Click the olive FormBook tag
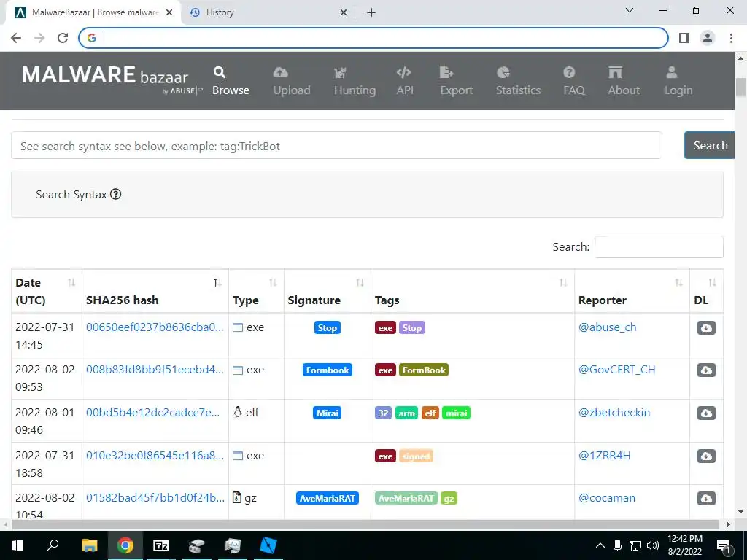The height and width of the screenshot is (560, 747). [x=424, y=370]
